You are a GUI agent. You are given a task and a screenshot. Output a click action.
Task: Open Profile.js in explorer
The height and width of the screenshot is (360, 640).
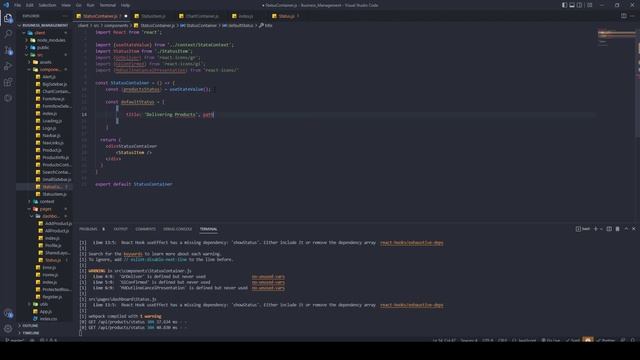click(53, 245)
